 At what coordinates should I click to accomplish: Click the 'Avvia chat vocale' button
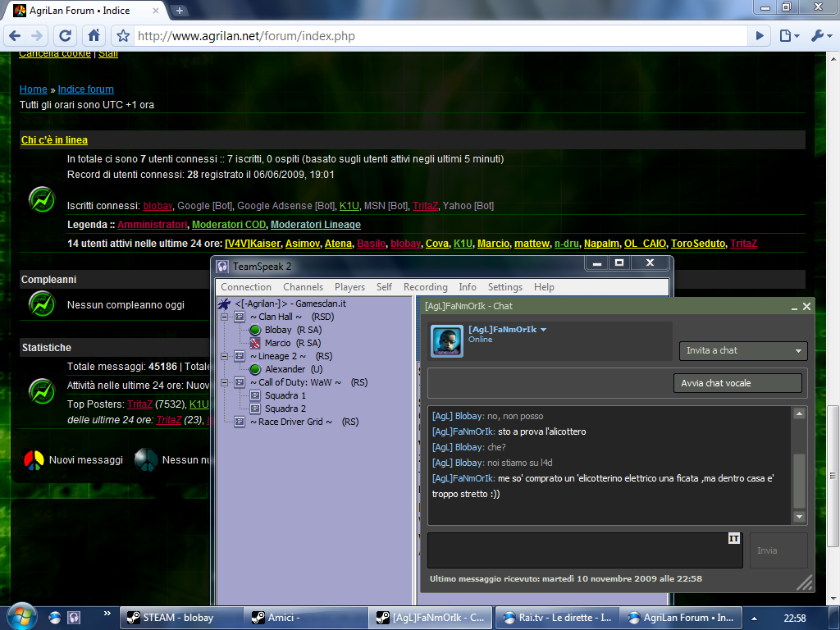(737, 383)
